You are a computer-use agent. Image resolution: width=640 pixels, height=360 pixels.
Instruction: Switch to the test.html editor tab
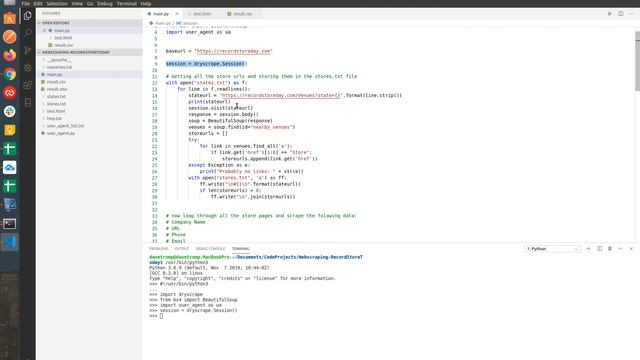(202, 14)
